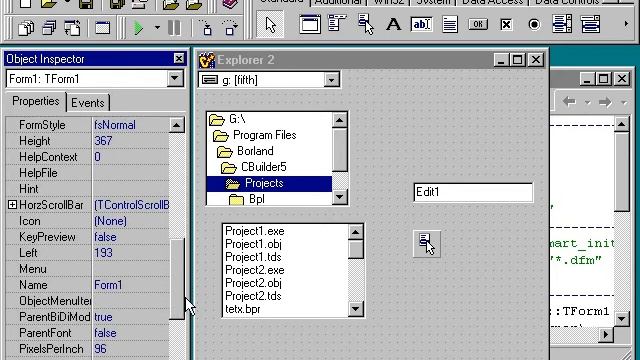Select the arrow pointer in component palette
640x360 pixels.
click(x=270, y=25)
